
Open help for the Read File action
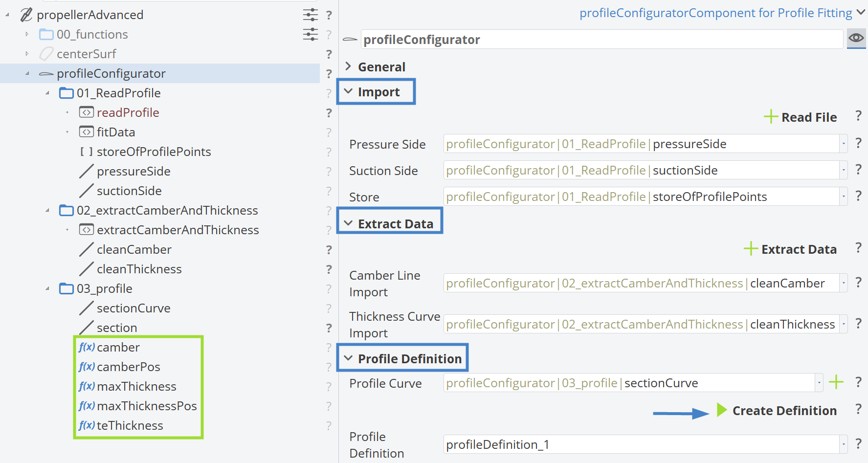point(858,116)
